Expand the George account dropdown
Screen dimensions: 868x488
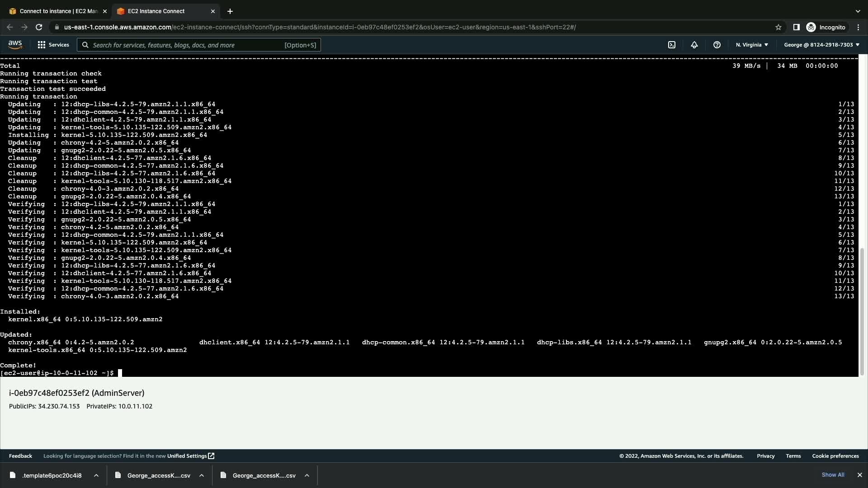tap(821, 45)
